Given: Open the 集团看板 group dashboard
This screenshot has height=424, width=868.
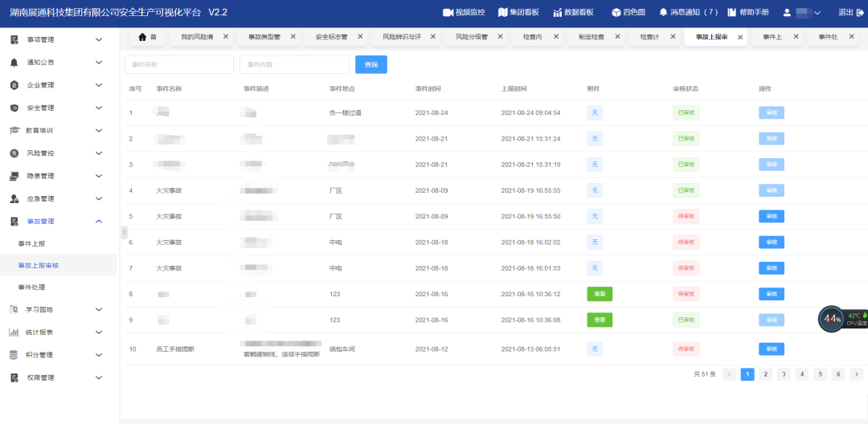Looking at the screenshot, I should (503, 12).
